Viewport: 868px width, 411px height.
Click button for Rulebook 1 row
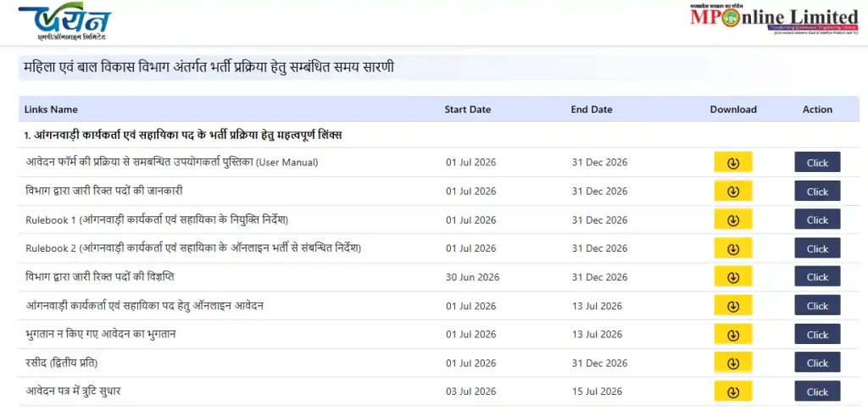pos(817,220)
